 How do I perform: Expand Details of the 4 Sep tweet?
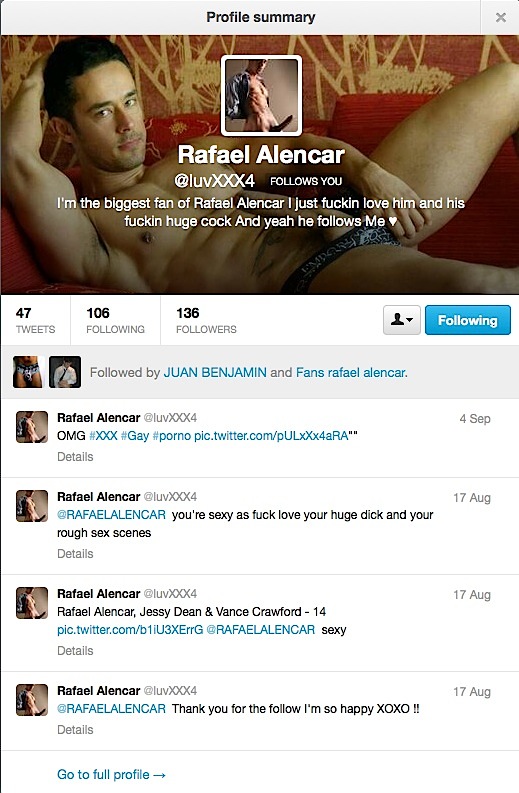click(x=75, y=457)
